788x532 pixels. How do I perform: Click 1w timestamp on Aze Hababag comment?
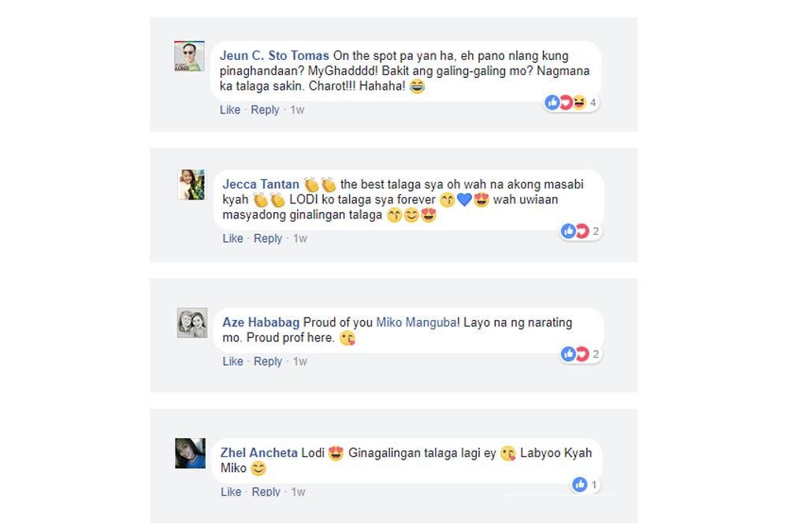click(x=300, y=361)
